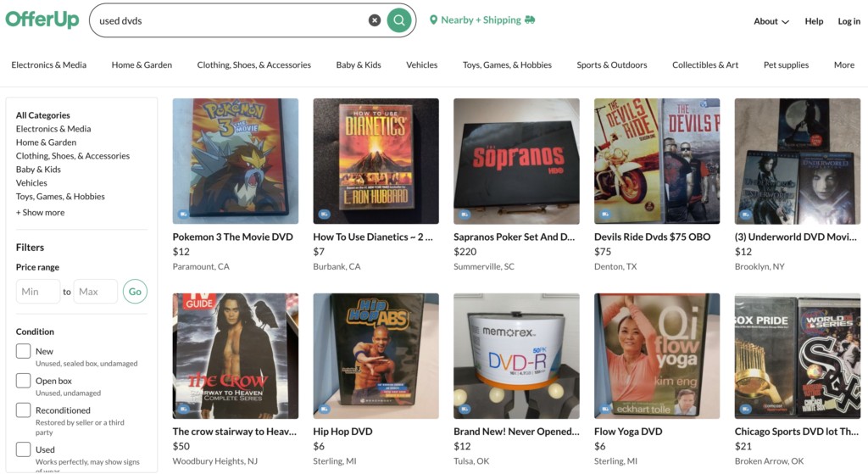Click shipping badge on Sopranos listing image
Image resolution: width=868 pixels, height=474 pixels.
click(465, 214)
